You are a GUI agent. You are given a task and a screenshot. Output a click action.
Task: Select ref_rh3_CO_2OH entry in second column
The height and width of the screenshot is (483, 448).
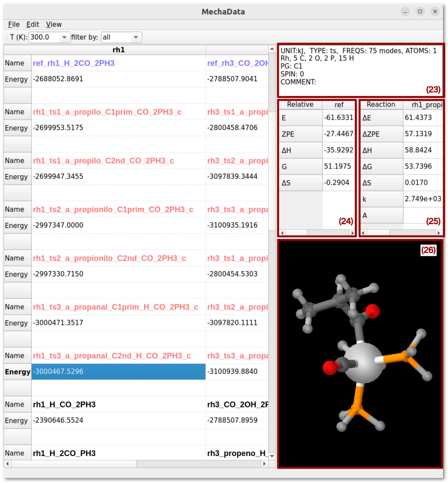pyautogui.click(x=237, y=63)
